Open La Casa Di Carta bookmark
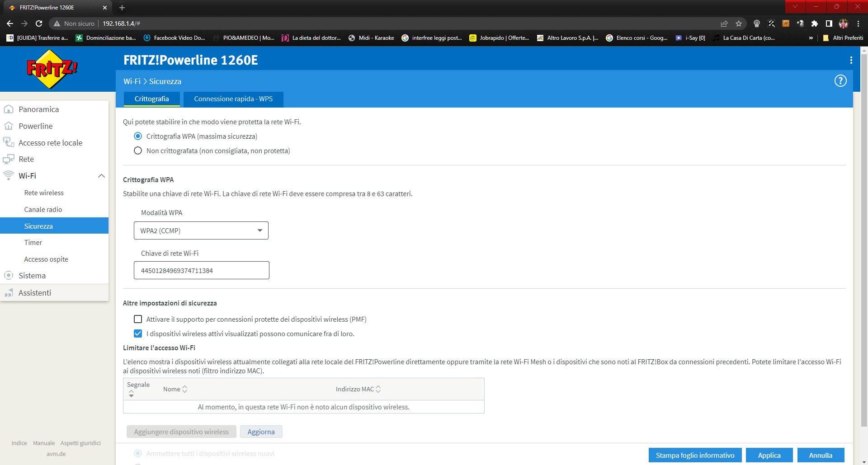The height and width of the screenshot is (465, 868). point(744,38)
